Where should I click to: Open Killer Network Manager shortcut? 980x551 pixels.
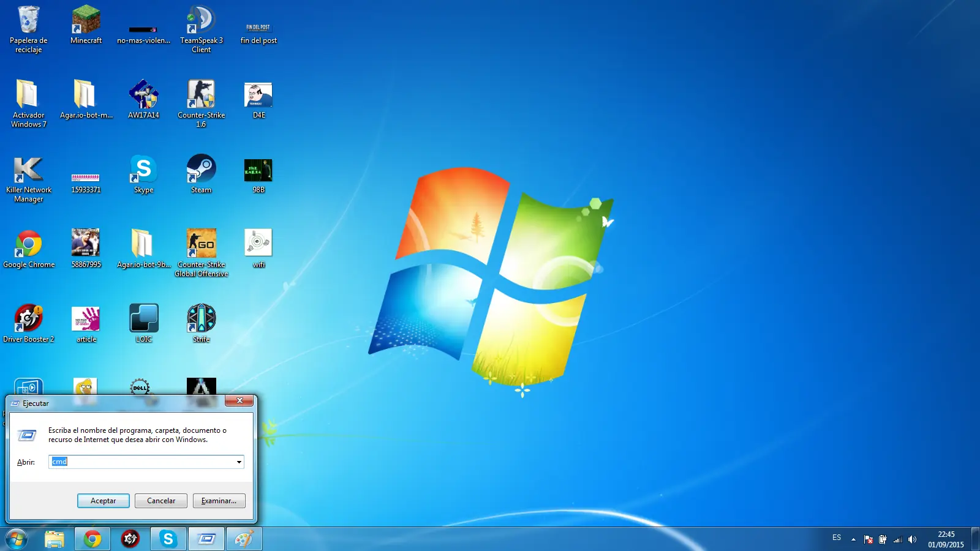pos(28,179)
